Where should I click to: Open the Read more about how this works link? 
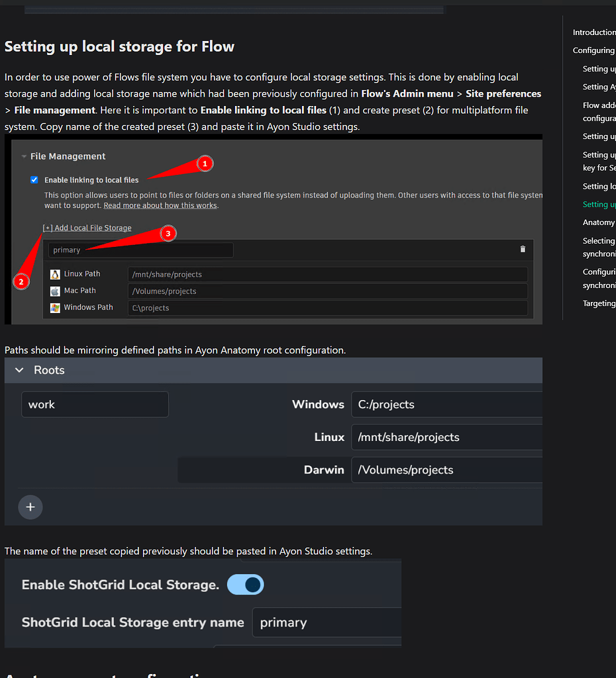pos(160,205)
